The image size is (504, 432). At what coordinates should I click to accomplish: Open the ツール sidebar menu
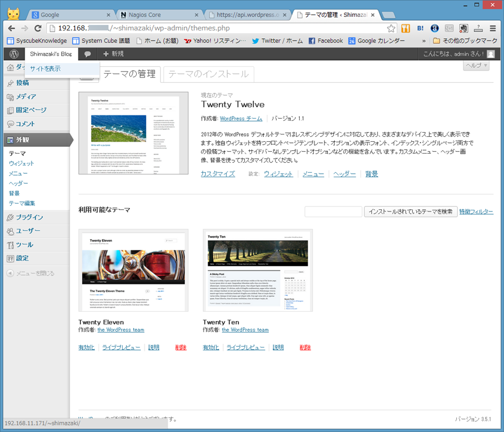37,245
